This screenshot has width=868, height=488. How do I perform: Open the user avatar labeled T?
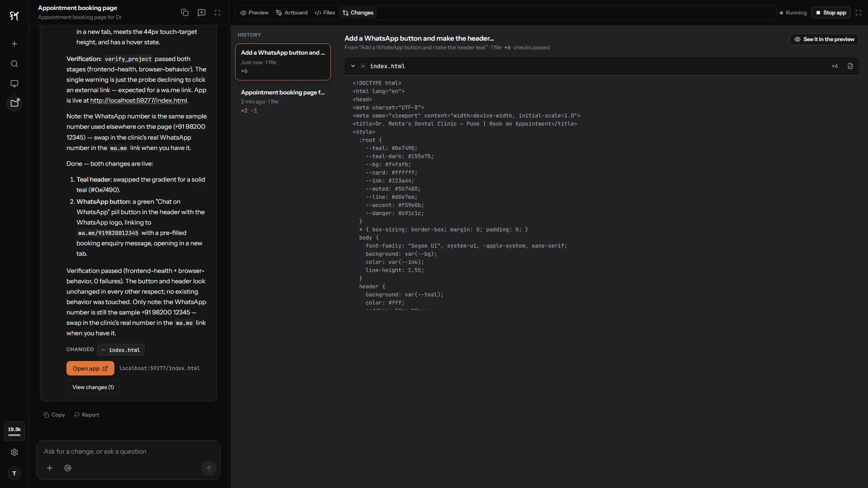14,473
